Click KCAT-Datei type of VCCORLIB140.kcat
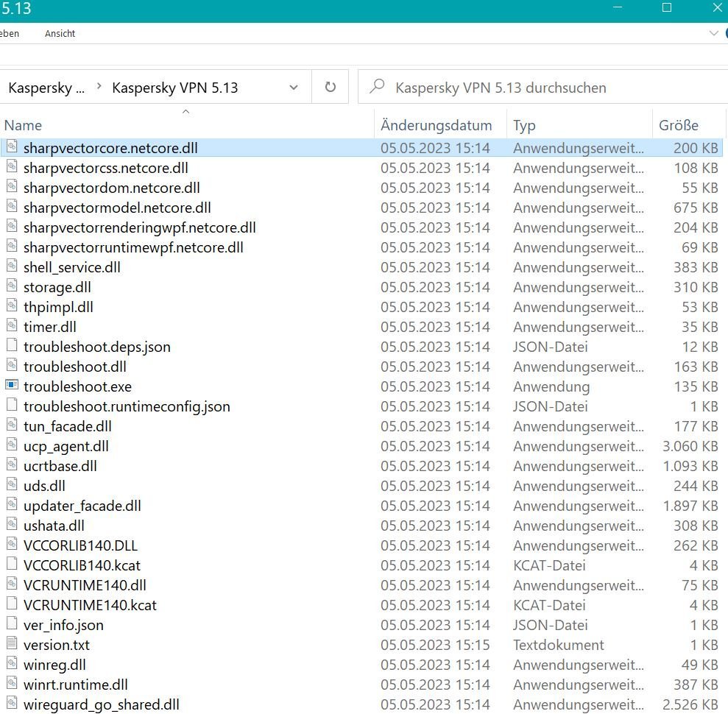This screenshot has height=714, width=728. (x=549, y=565)
